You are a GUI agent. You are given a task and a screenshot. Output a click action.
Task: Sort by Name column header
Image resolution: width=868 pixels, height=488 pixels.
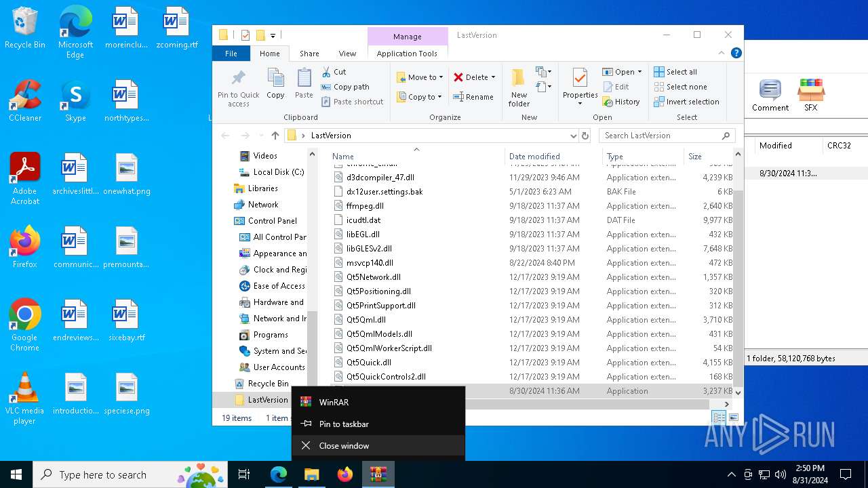coord(416,156)
